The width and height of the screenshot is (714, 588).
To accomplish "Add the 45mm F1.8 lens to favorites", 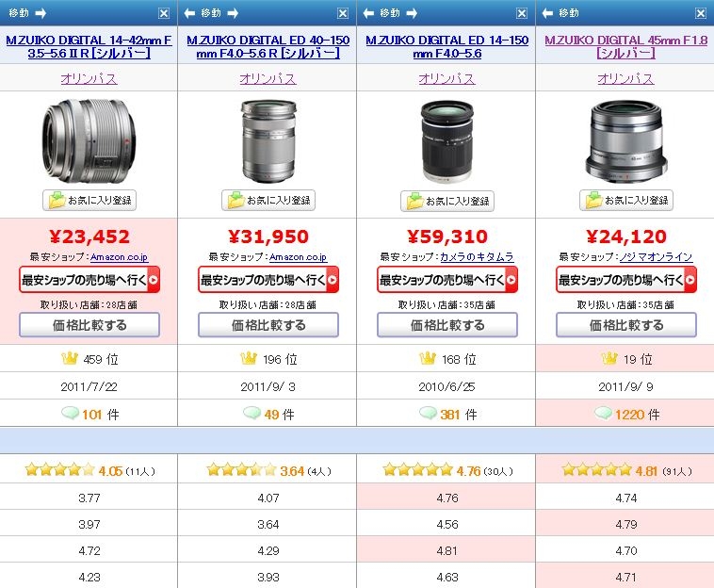I will pos(626,201).
